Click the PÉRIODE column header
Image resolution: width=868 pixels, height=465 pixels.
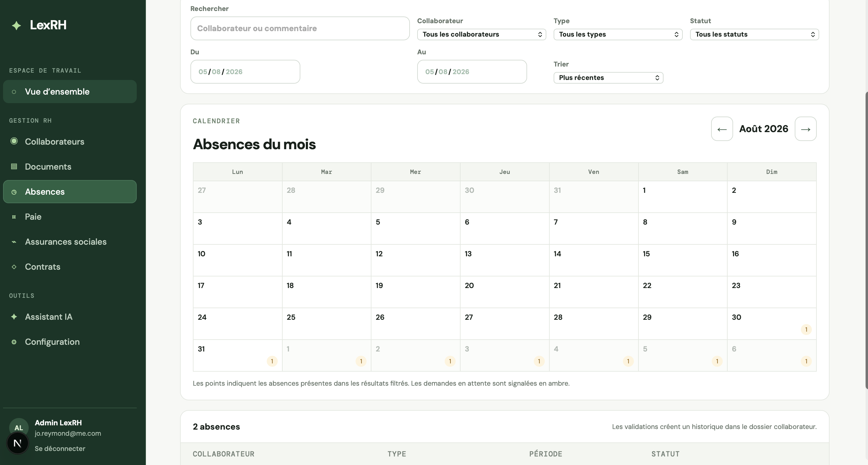[545, 454]
